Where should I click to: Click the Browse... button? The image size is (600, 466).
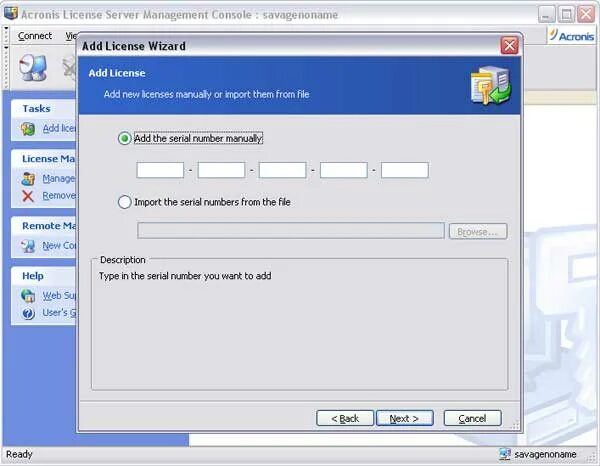click(478, 231)
